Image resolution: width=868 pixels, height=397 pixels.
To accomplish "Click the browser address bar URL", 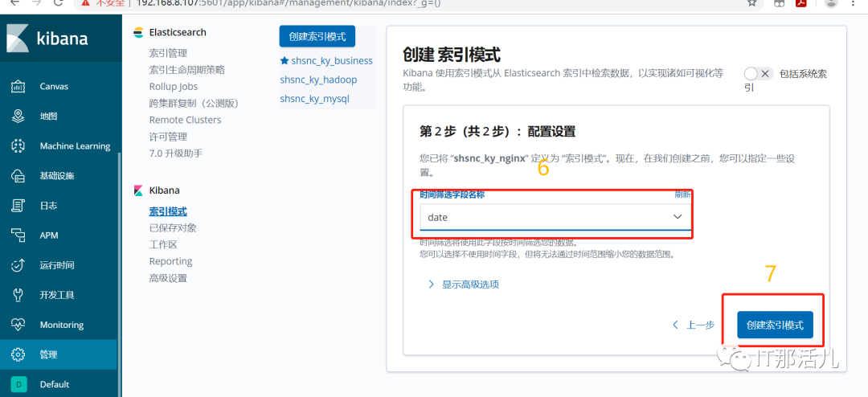I will [289, 3].
